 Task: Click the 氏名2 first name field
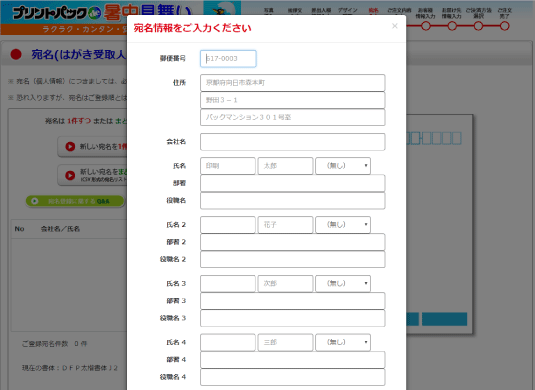tap(285, 225)
